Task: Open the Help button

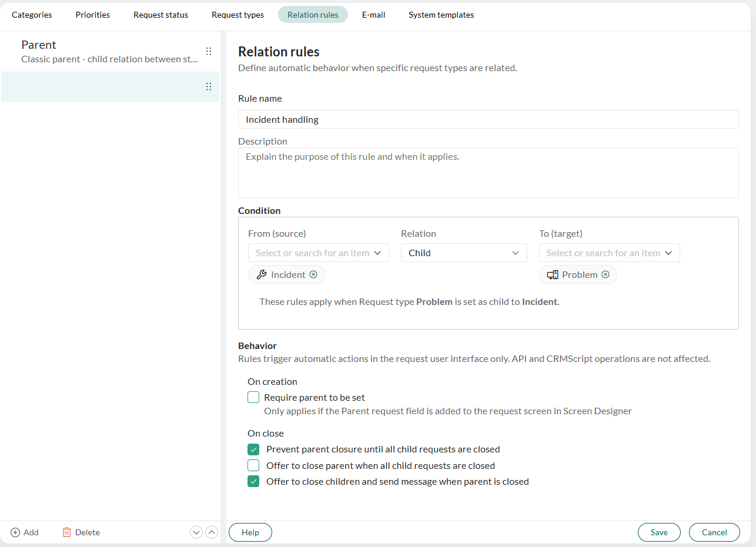Action: click(250, 532)
